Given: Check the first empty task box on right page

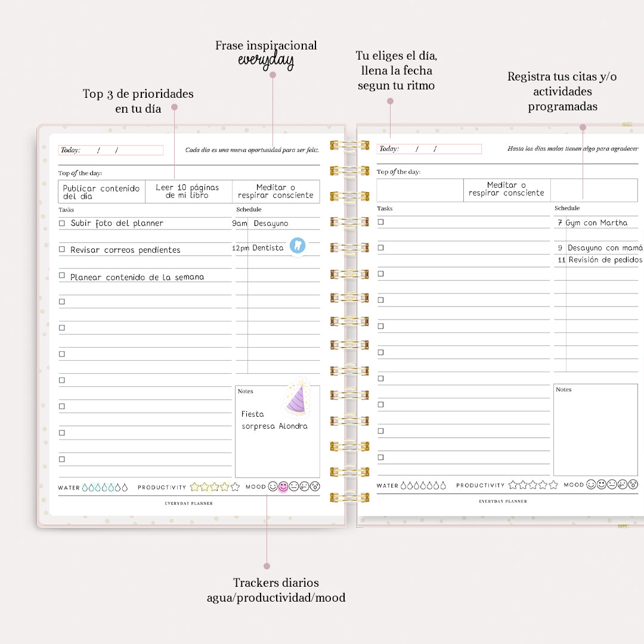Looking at the screenshot, I should [380, 221].
